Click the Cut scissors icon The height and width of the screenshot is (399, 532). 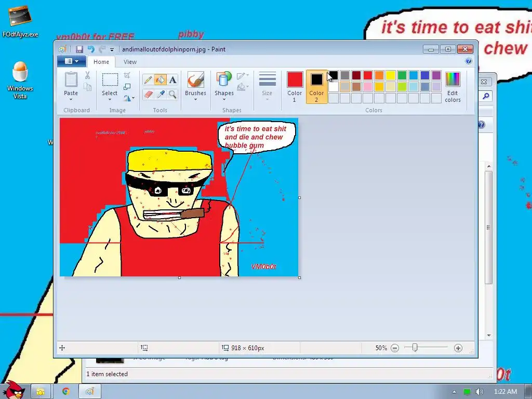[x=87, y=75]
